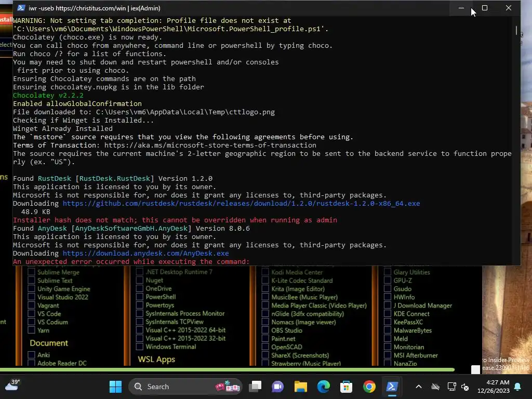The width and height of the screenshot is (532, 399).
Task: Tick the Windows Terminal checkbox
Action: [x=139, y=347]
